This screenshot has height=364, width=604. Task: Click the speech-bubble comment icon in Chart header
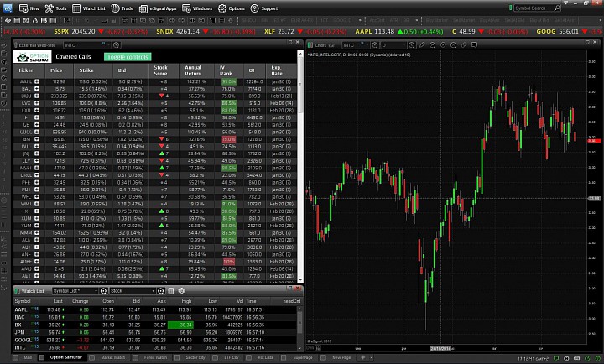(475, 45)
